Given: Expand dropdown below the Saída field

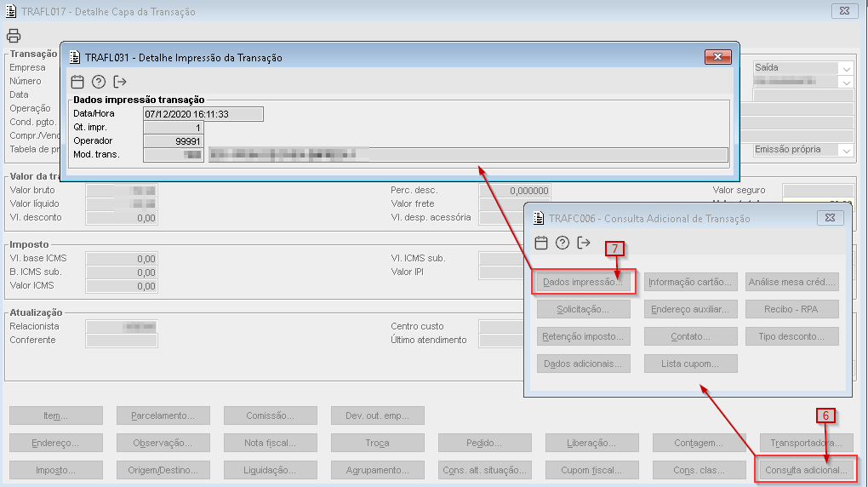Looking at the screenshot, I should (x=847, y=82).
